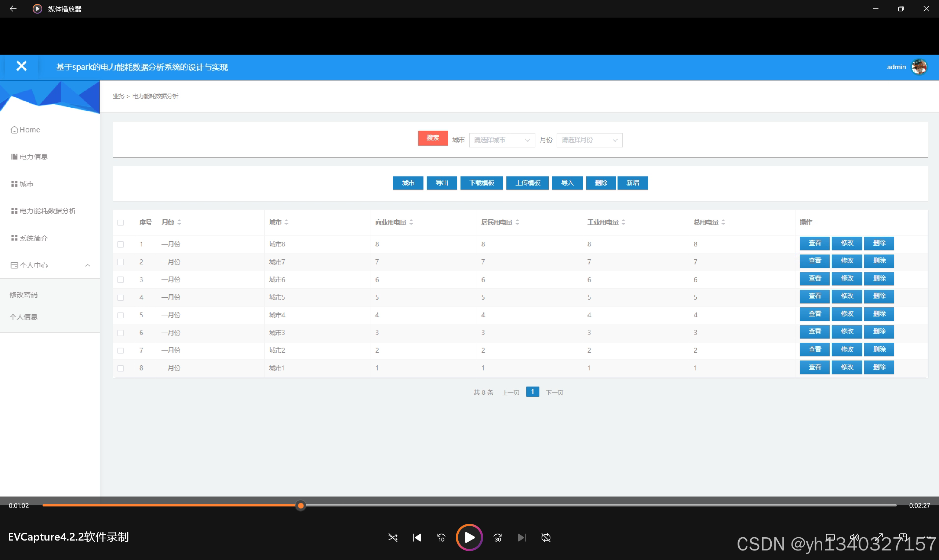Image resolution: width=939 pixels, height=560 pixels.
Task: Tick the select-all checkbox in table header
Action: pos(120,223)
